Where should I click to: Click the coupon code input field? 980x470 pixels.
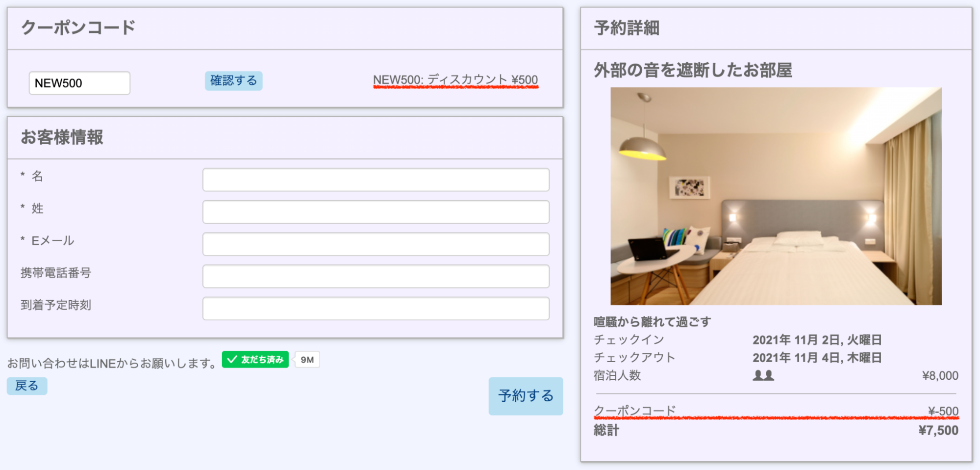click(x=79, y=83)
